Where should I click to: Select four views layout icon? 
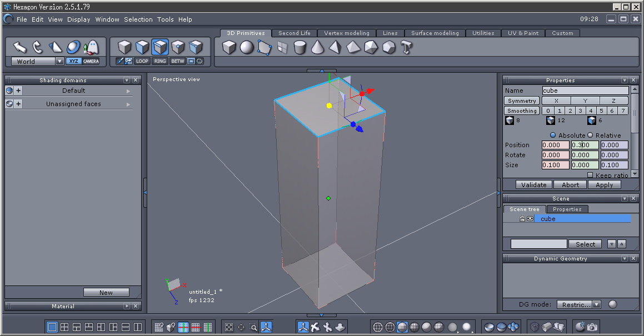coord(64,327)
